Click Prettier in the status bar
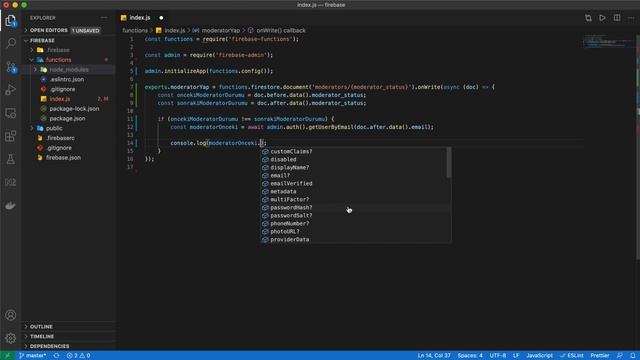Screen dimensions: 640x360 pos(600,356)
